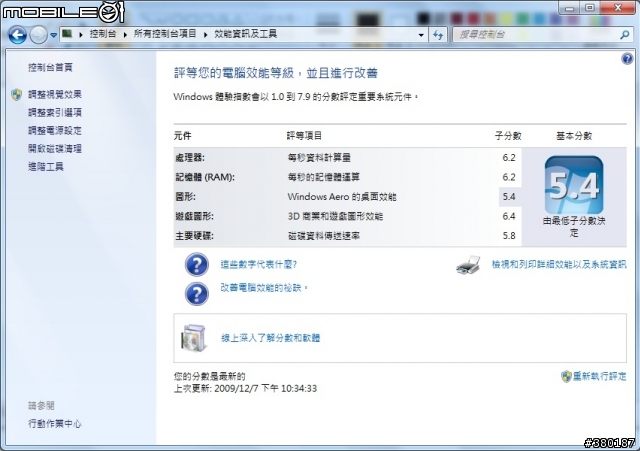640x451 pixels.
Task: Click question icon beside 這些數字代表什麼
Action: pyautogui.click(x=197, y=264)
